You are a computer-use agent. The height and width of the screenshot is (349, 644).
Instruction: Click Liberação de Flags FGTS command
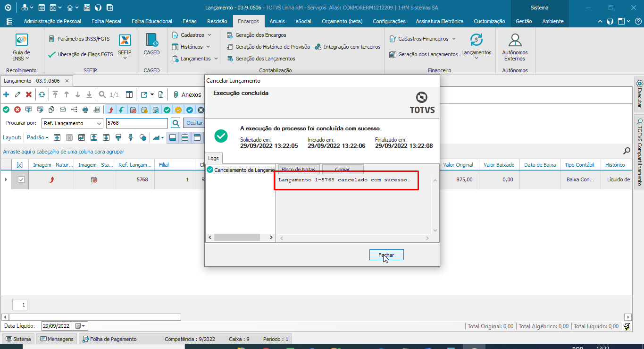81,54
